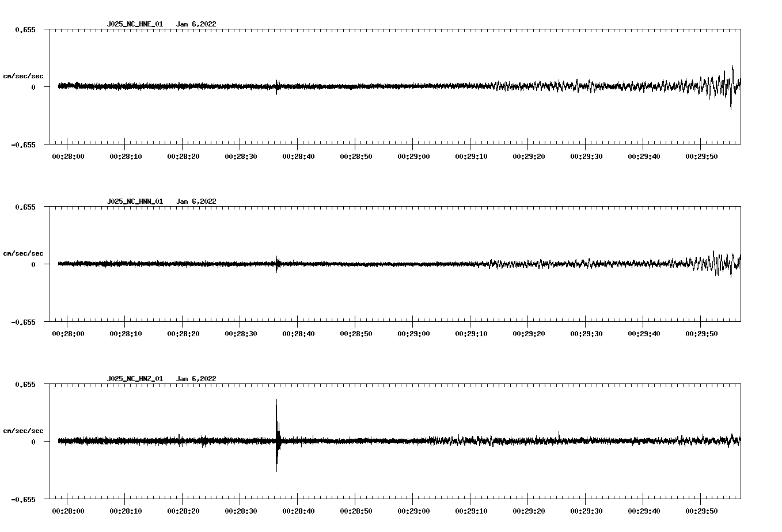The height and width of the screenshot is (532, 782).
Task: Click 00:29:50 time label under HNE plot
Action: click(x=701, y=156)
